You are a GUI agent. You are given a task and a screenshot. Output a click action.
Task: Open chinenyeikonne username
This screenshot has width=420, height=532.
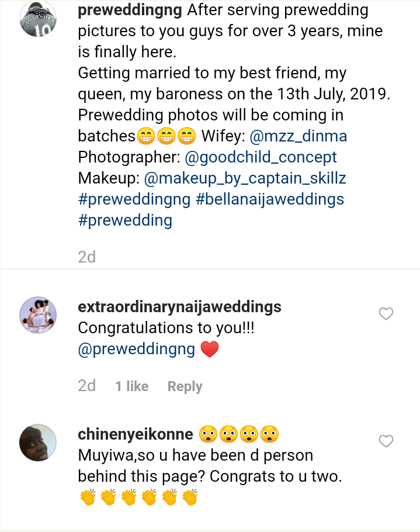tap(135, 434)
